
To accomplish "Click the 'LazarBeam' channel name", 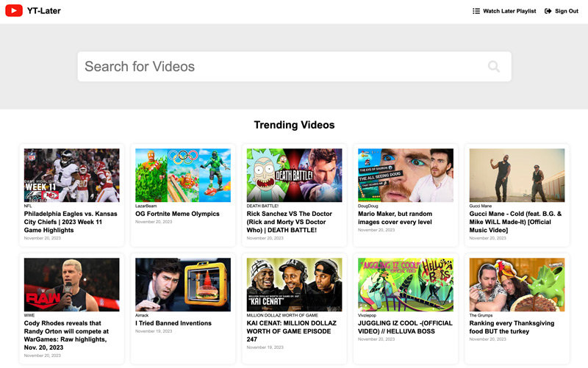I will coord(146,206).
